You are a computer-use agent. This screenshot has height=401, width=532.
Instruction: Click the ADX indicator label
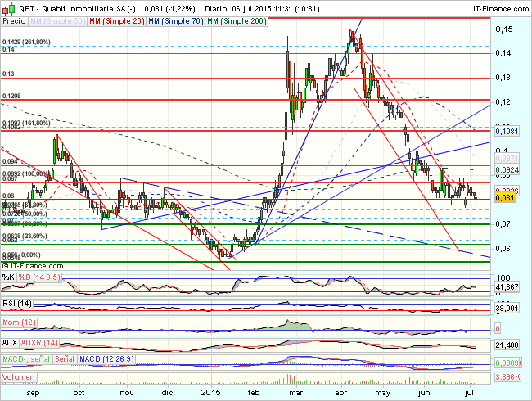(10, 343)
